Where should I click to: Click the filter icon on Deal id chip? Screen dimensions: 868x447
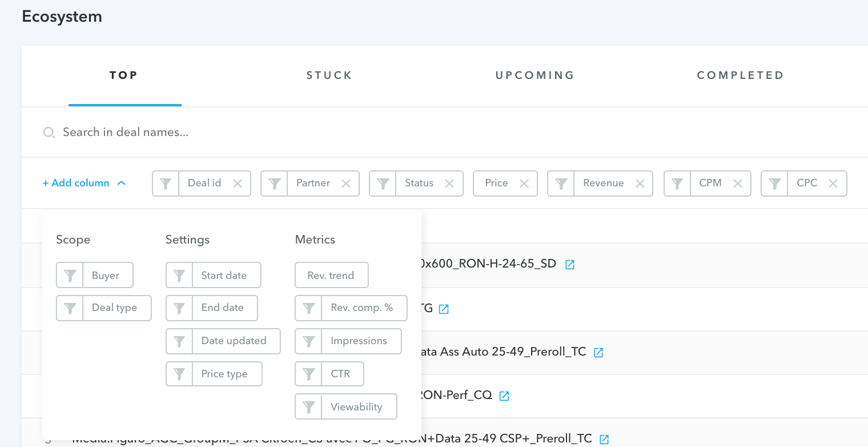click(x=166, y=183)
